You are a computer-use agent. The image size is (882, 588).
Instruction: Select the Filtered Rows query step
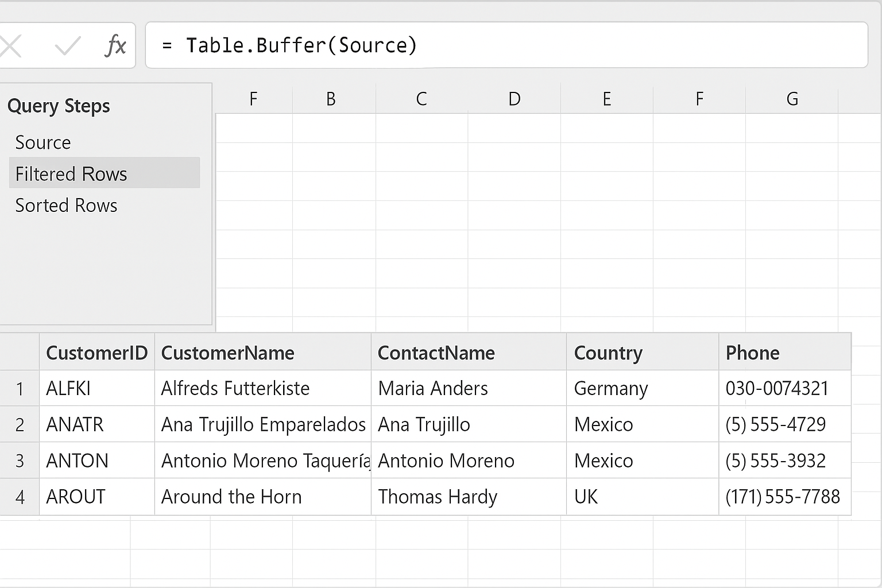pyautogui.click(x=105, y=173)
